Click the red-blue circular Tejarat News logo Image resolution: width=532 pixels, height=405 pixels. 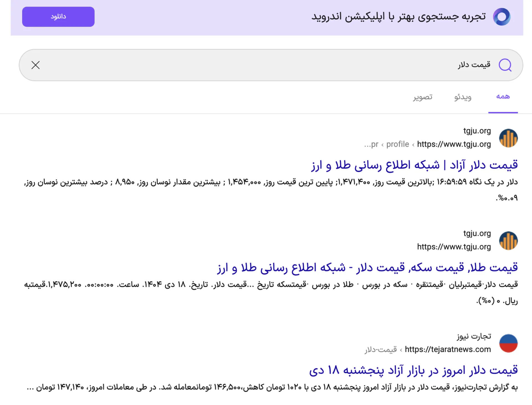(x=508, y=344)
